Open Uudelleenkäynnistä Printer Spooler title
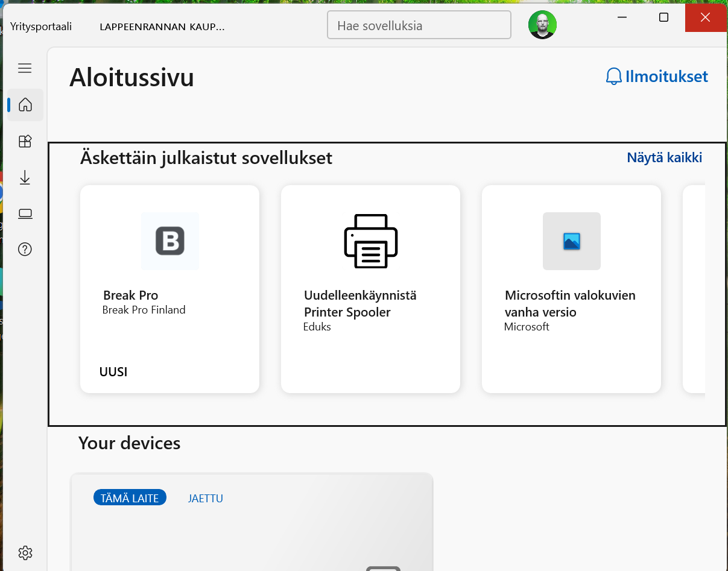The width and height of the screenshot is (728, 571). (360, 304)
